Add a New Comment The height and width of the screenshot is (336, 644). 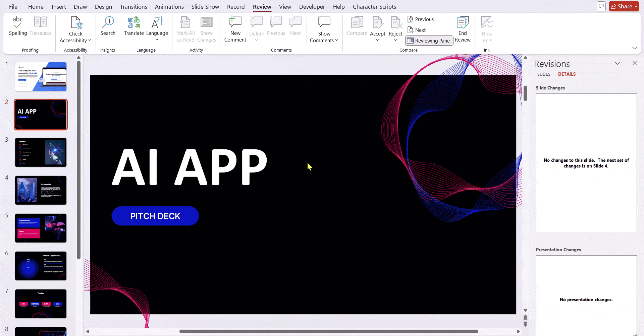pos(235,29)
